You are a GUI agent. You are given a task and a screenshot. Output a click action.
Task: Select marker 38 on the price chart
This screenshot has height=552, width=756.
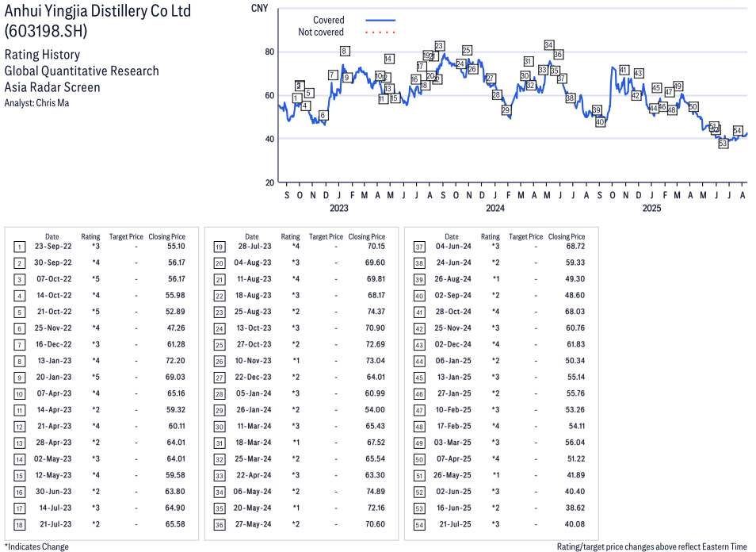570,98
